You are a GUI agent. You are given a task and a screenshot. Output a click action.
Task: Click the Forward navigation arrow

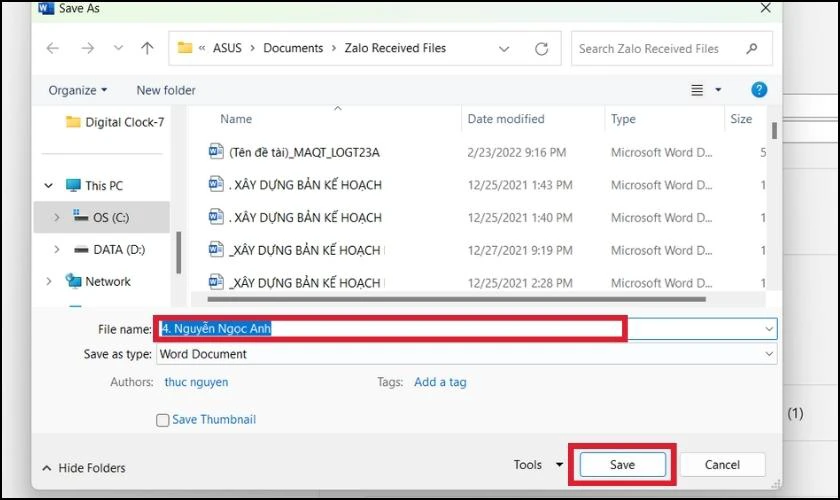pos(87,48)
